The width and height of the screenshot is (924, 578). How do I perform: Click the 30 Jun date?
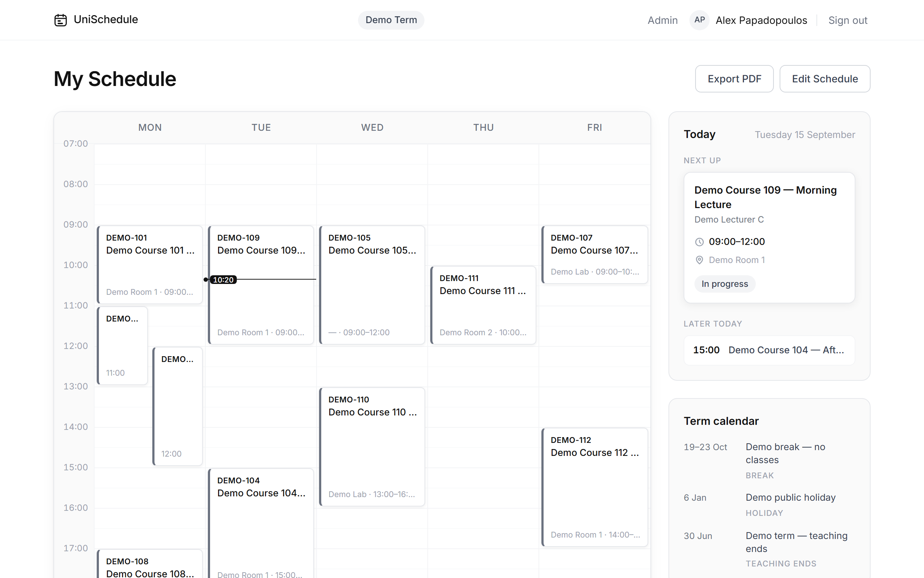(698, 536)
